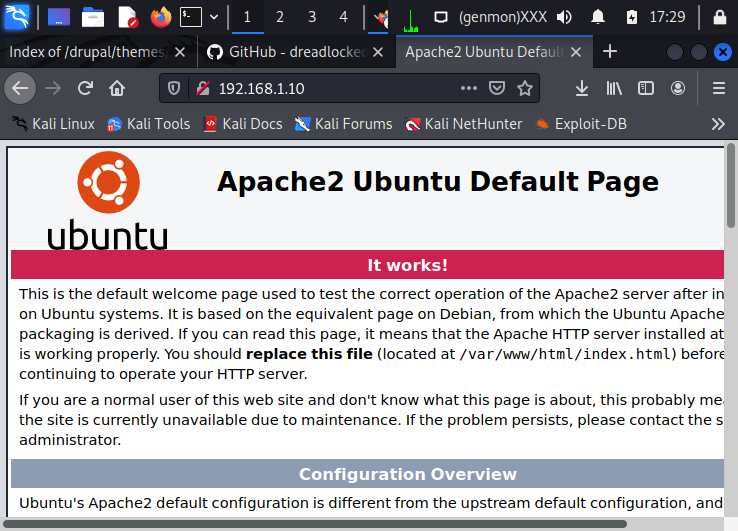This screenshot has height=531, width=738.
Task: Show desktop using the panel icon
Action: pyautogui.click(x=59, y=17)
